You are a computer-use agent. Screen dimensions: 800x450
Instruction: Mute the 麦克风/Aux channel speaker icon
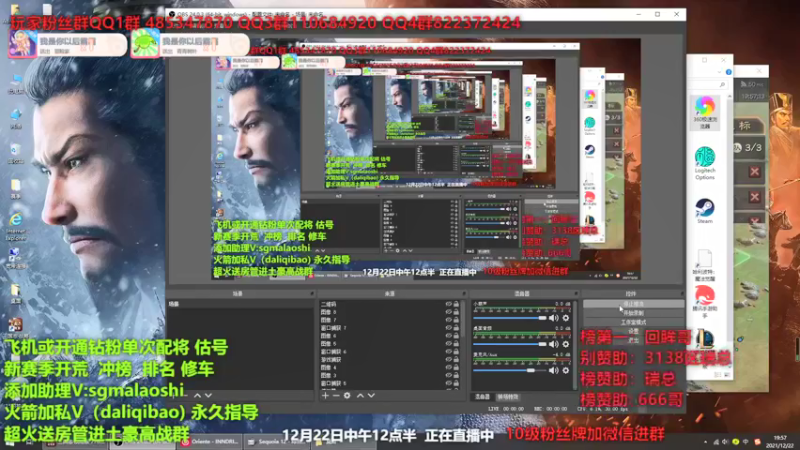pos(554,370)
